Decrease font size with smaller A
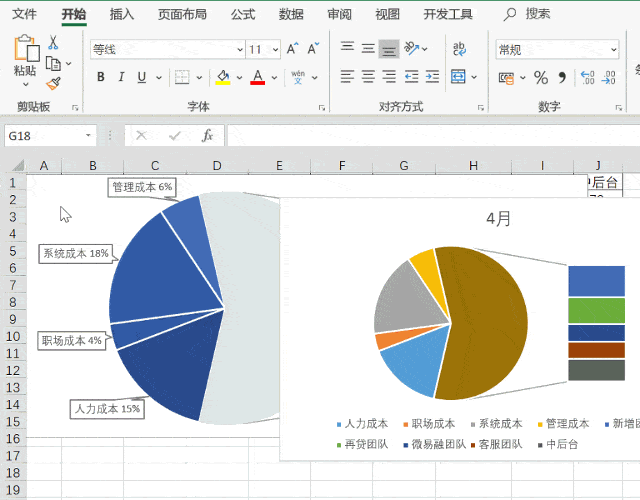The width and height of the screenshot is (640, 500). click(x=313, y=49)
